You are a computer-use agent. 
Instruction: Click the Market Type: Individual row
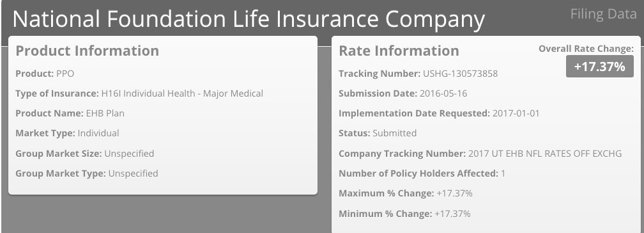coord(67,133)
